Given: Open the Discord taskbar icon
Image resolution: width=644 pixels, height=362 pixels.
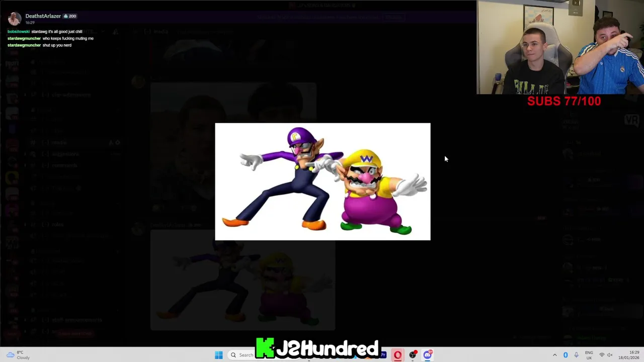Looking at the screenshot, I should coord(427,355).
